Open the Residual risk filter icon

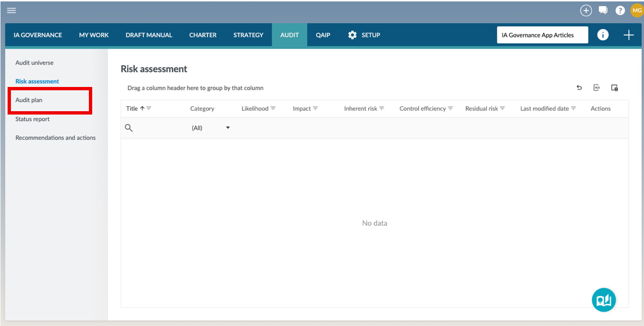click(x=502, y=108)
